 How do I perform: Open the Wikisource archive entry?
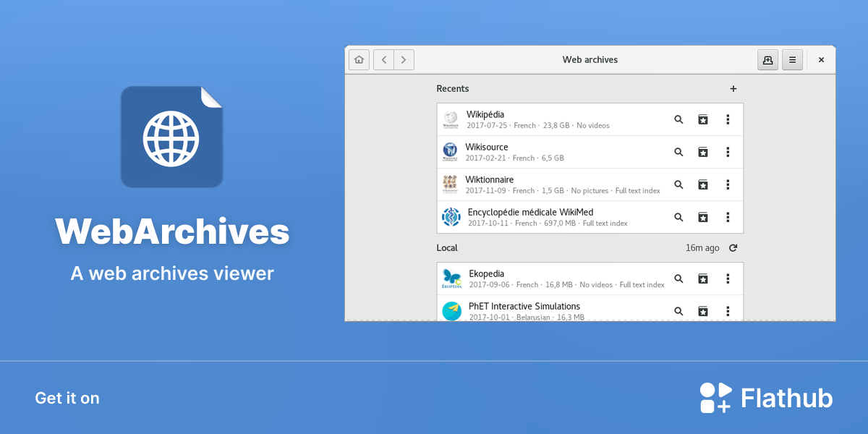(x=590, y=152)
